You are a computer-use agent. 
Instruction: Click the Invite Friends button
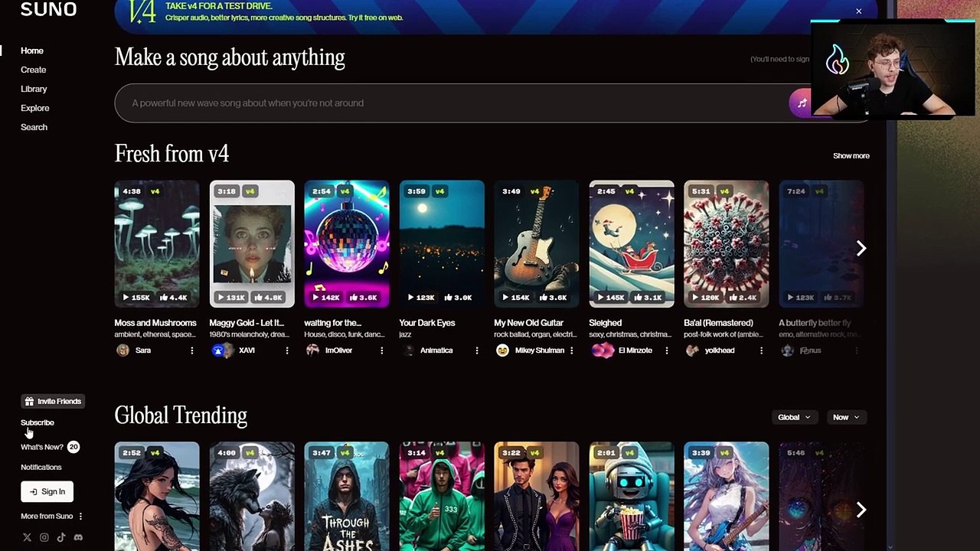point(52,401)
